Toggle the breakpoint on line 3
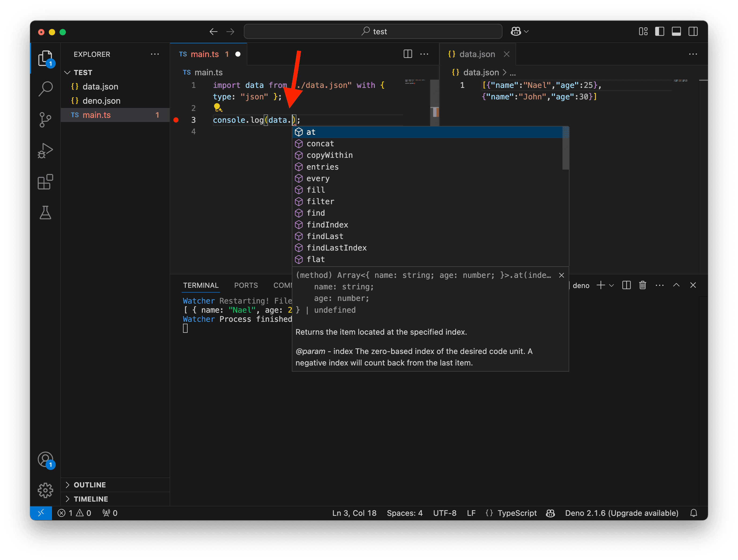Viewport: 738px width, 560px height. pyautogui.click(x=176, y=120)
